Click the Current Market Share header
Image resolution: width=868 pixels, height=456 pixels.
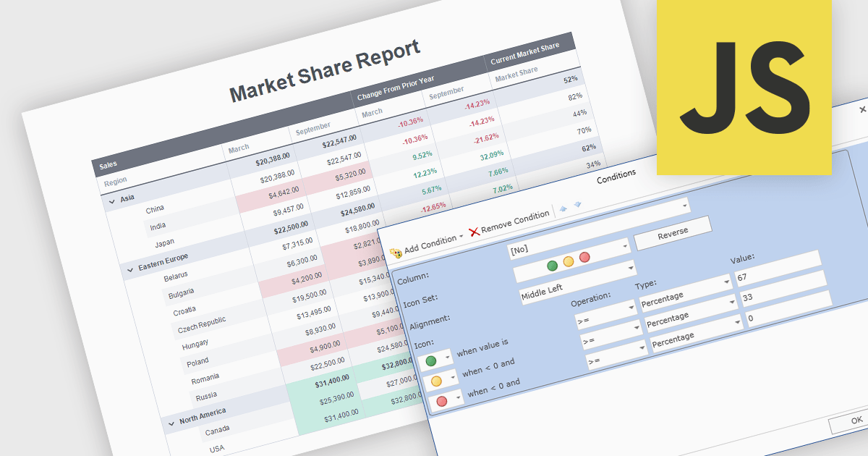click(x=524, y=52)
